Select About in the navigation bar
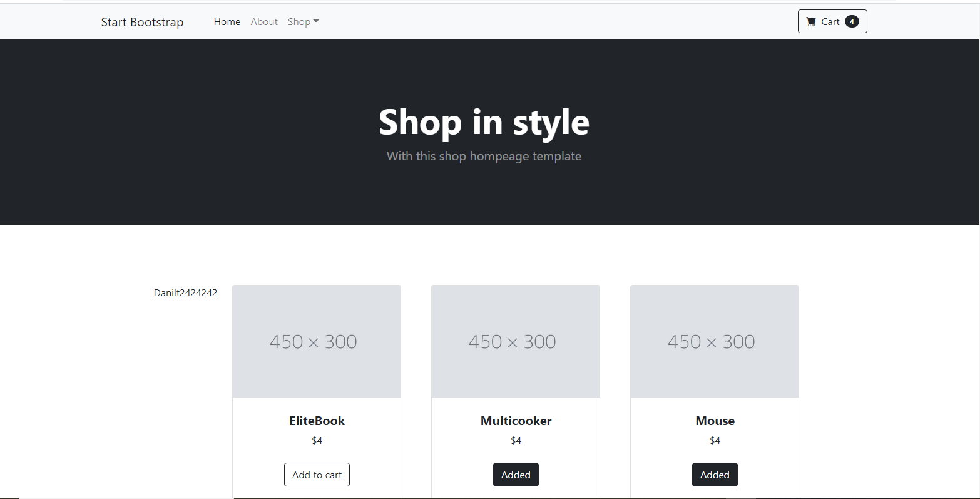This screenshot has height=499, width=980. pyautogui.click(x=263, y=21)
